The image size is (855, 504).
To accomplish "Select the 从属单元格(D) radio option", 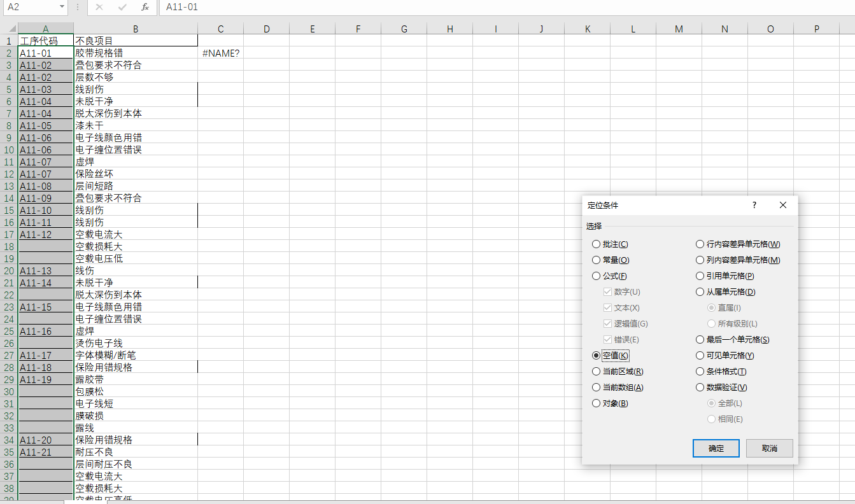I will pos(726,292).
